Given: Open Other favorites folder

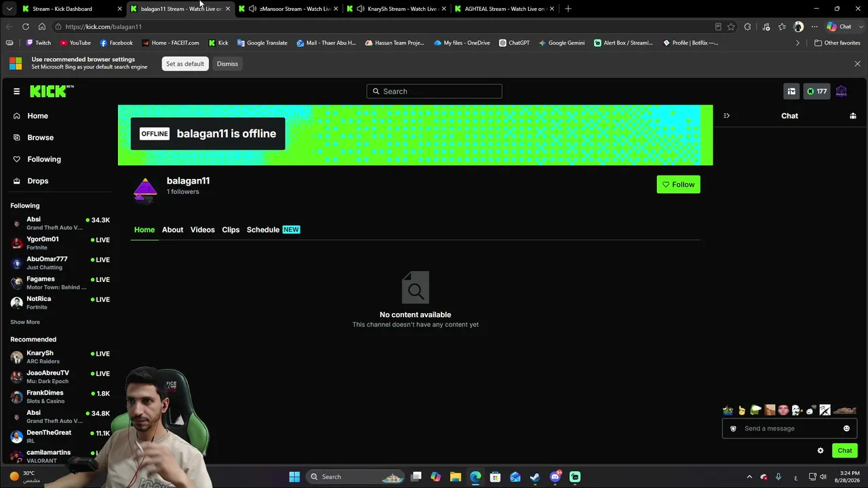Looking at the screenshot, I should tap(837, 43).
